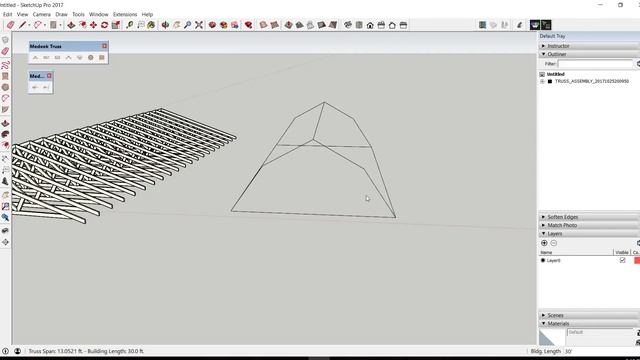Screen dimensions: 640x360
Task: Select the Orbit tool
Action: pos(165,25)
